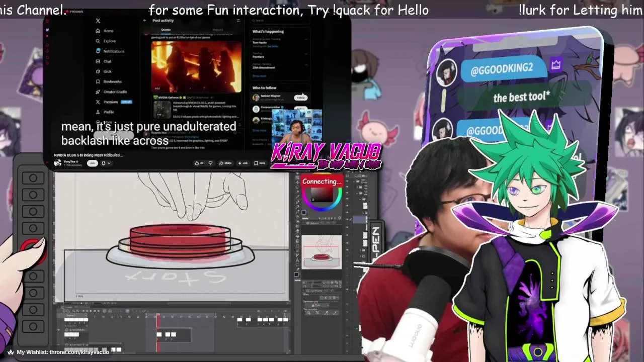Open Explore in the X sidebar

tap(106, 41)
